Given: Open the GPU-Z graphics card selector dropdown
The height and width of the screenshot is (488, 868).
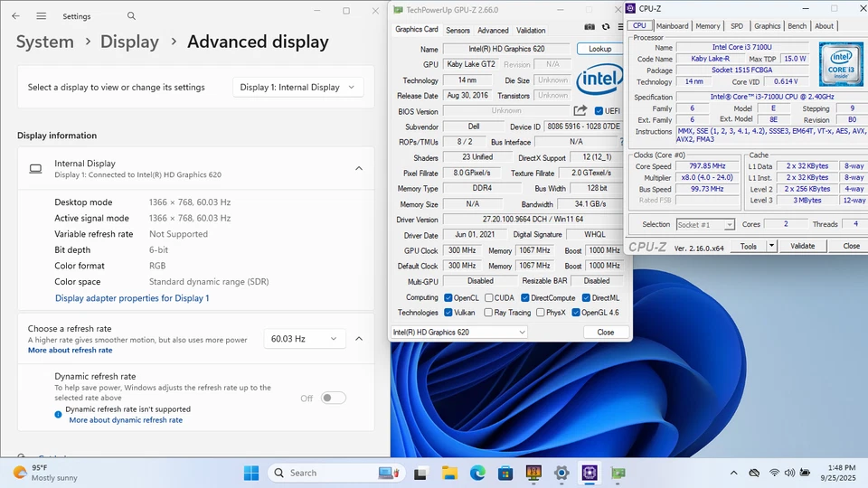Looking at the screenshot, I should (459, 332).
